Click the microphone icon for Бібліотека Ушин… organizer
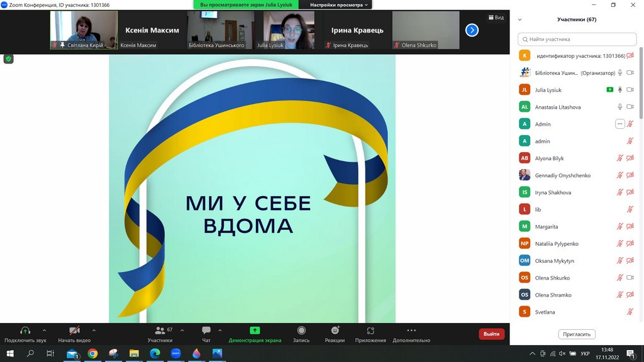 619,73
